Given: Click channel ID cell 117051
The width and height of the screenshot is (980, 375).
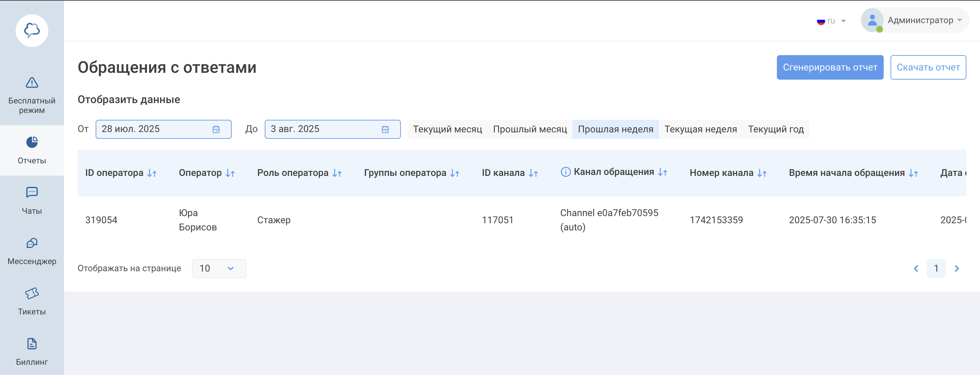Looking at the screenshot, I should point(497,220).
